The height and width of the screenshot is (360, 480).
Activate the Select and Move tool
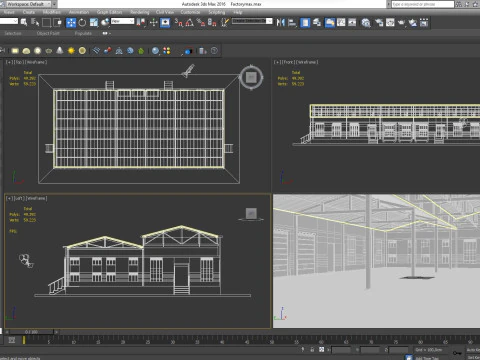(x=71, y=22)
